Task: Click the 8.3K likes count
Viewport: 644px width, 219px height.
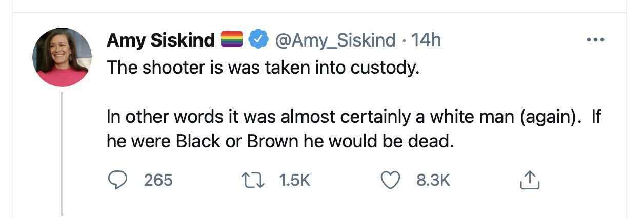Action: (434, 180)
